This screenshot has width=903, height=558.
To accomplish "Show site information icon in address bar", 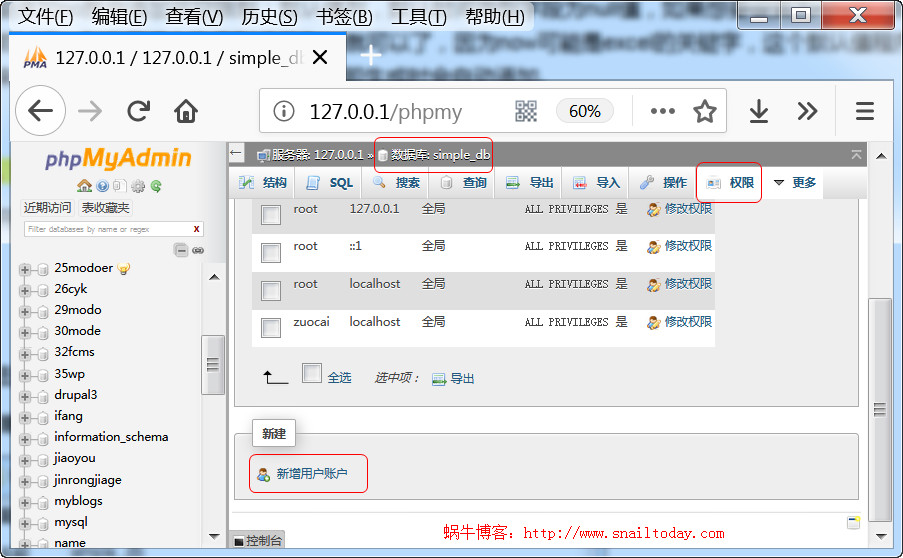I will point(283,111).
